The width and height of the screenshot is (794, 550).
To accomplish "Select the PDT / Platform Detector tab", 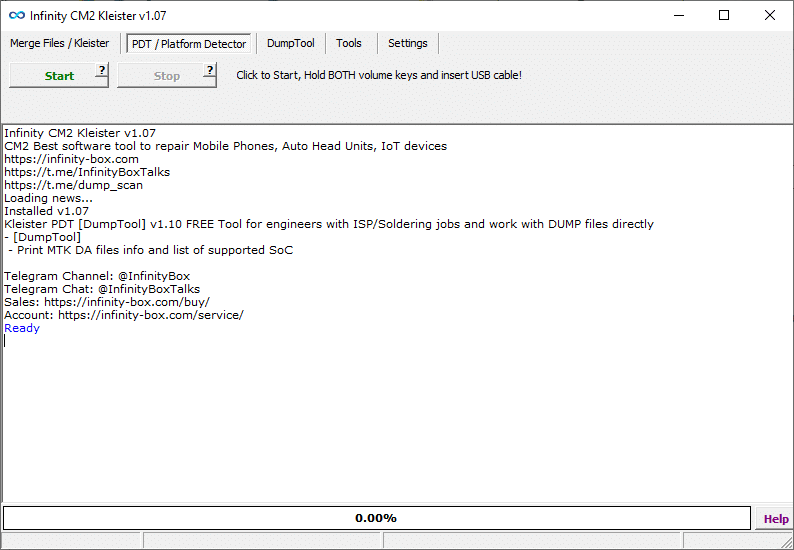I will 189,44.
